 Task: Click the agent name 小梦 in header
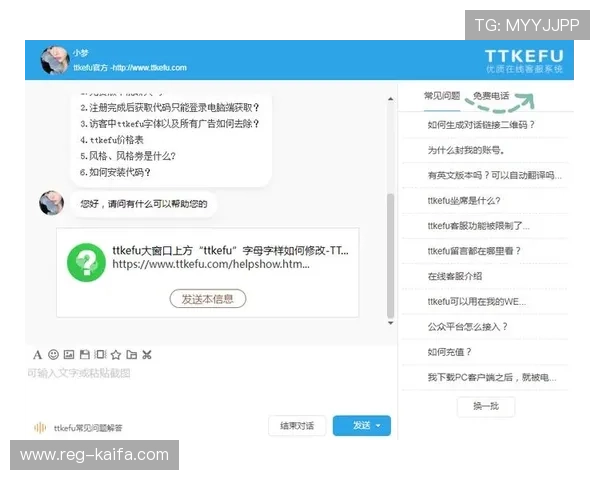81,53
